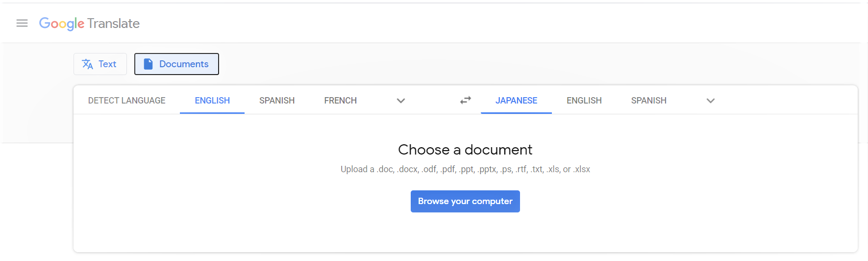The image size is (868, 261).
Task: Swap source and target languages
Action: (x=466, y=100)
